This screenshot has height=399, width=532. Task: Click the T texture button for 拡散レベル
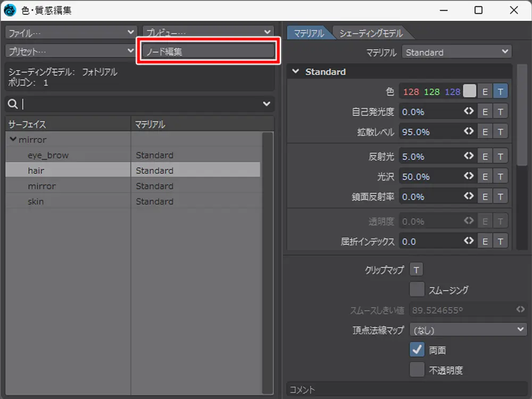[x=500, y=131]
